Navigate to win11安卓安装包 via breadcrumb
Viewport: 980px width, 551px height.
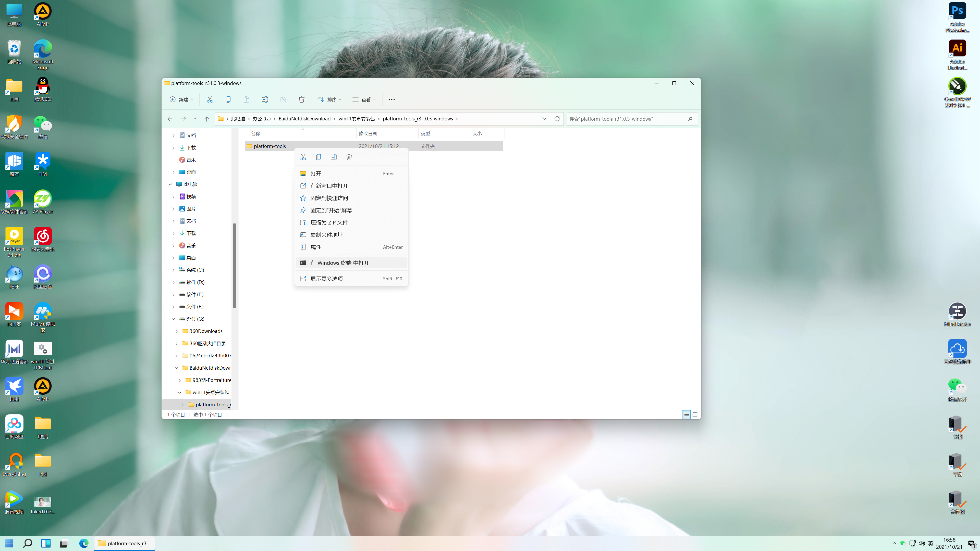click(357, 118)
